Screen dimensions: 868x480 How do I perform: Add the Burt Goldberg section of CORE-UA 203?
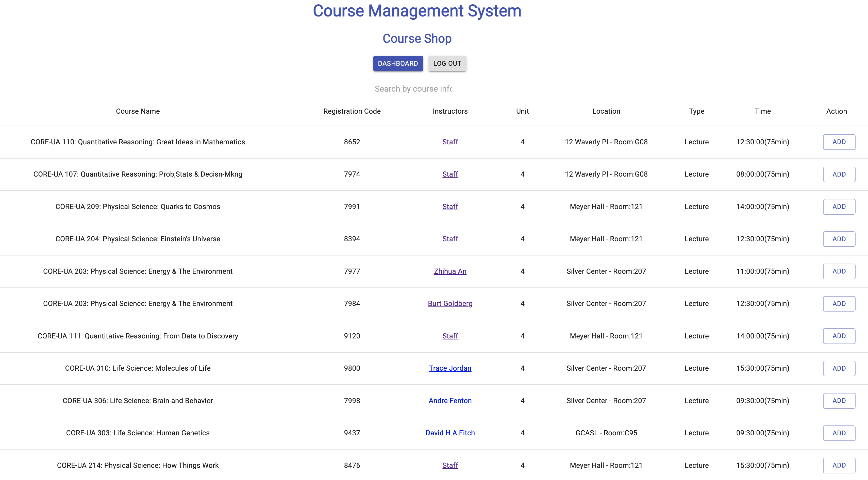pyautogui.click(x=839, y=303)
